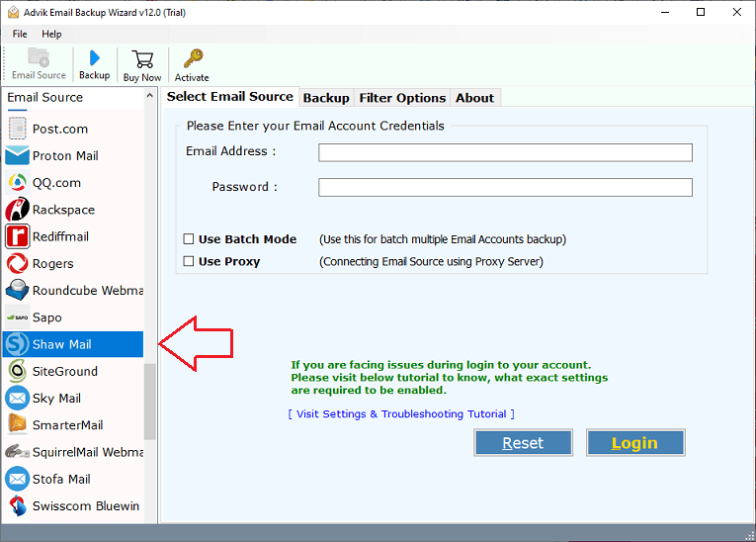Screen dimensions: 756x542
Task: Open the Help menu
Action: pyautogui.click(x=51, y=34)
